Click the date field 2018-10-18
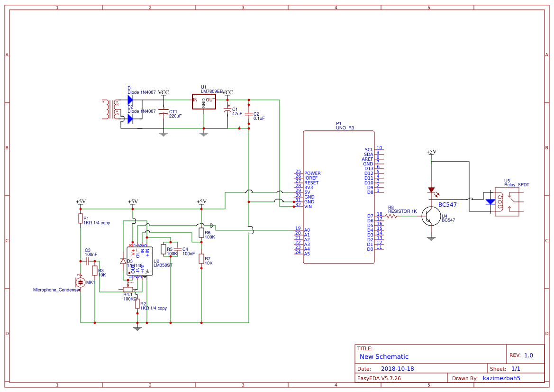This screenshot has height=392, width=554. coord(398,369)
